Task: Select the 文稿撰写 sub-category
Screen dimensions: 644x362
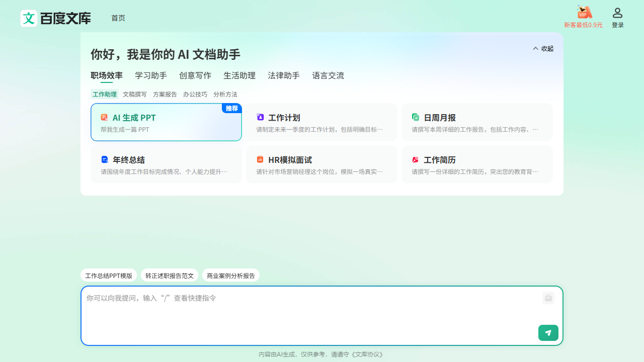Action: 135,95
